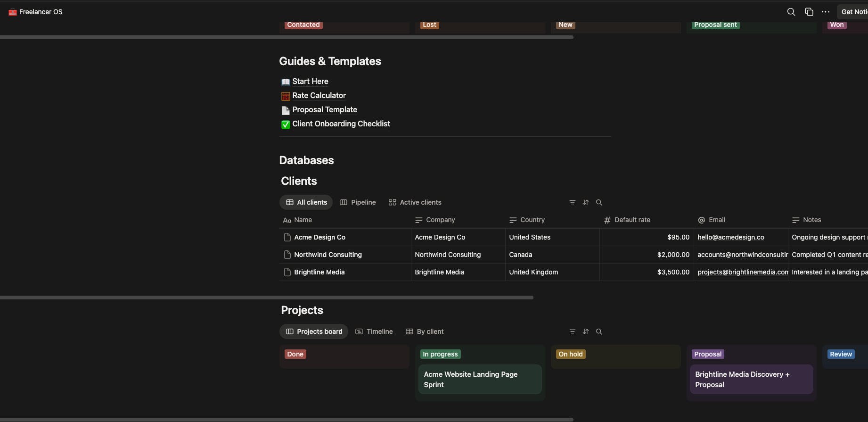Switch to the Active clients tab
The height and width of the screenshot is (422, 868).
click(415, 202)
